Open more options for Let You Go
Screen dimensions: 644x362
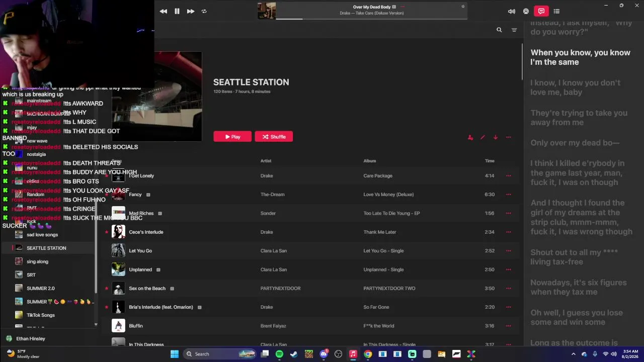(x=508, y=251)
